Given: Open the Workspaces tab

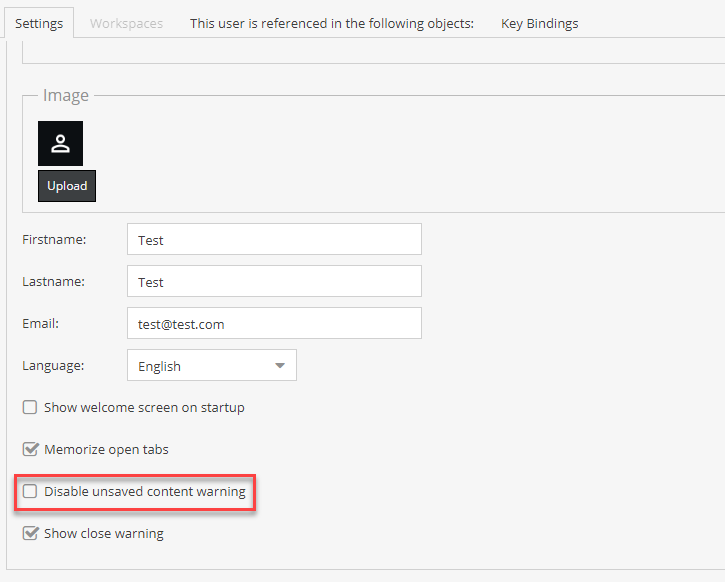Looking at the screenshot, I should (x=126, y=23).
